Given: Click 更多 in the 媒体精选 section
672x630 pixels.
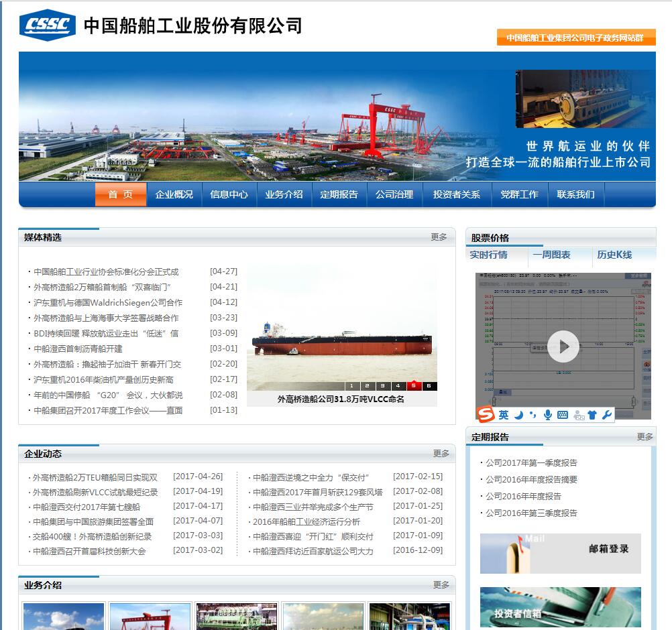Looking at the screenshot, I should (439, 237).
